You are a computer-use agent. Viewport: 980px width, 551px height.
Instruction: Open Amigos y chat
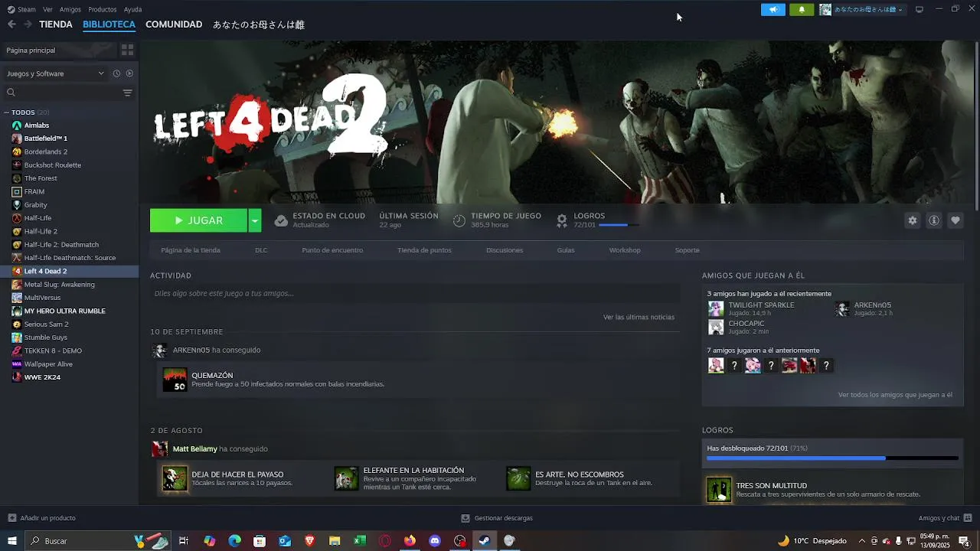point(945,518)
